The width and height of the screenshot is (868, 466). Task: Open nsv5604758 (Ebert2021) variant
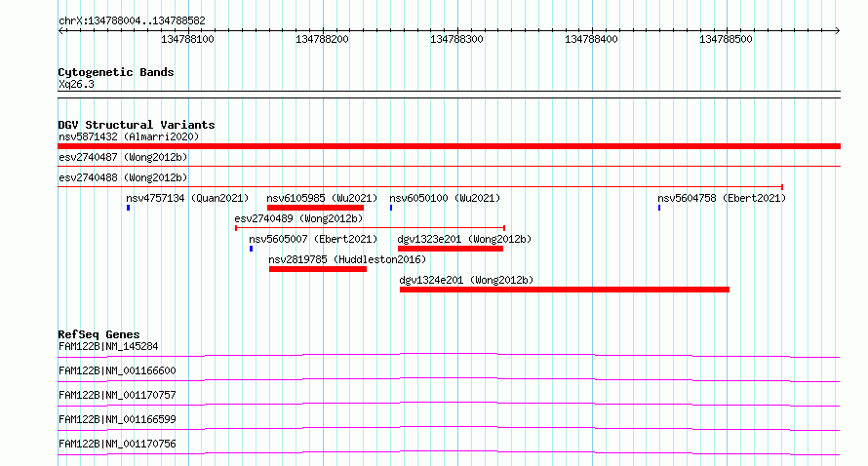point(722,198)
